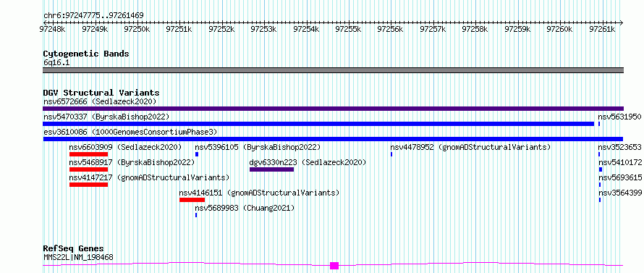This screenshot has height=273, width=644.
Task: Click the 97248k ruler tick label
Action: coord(52,29)
